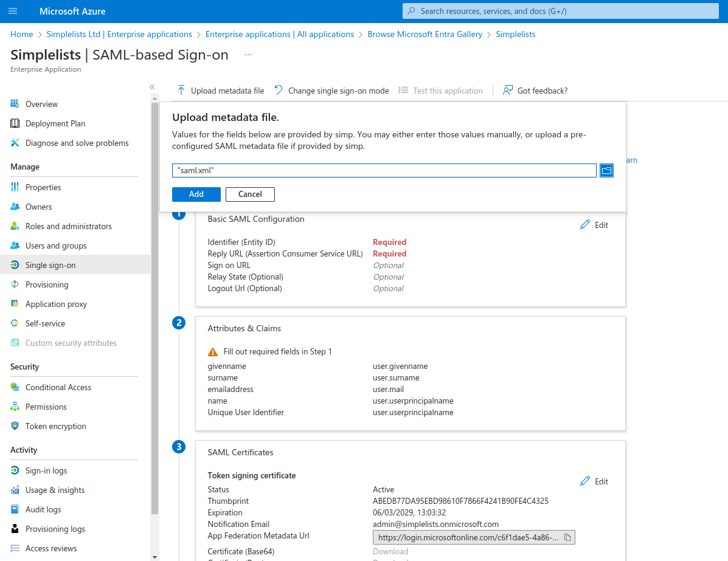
Task: Click the metadata file name input field
Action: click(384, 171)
